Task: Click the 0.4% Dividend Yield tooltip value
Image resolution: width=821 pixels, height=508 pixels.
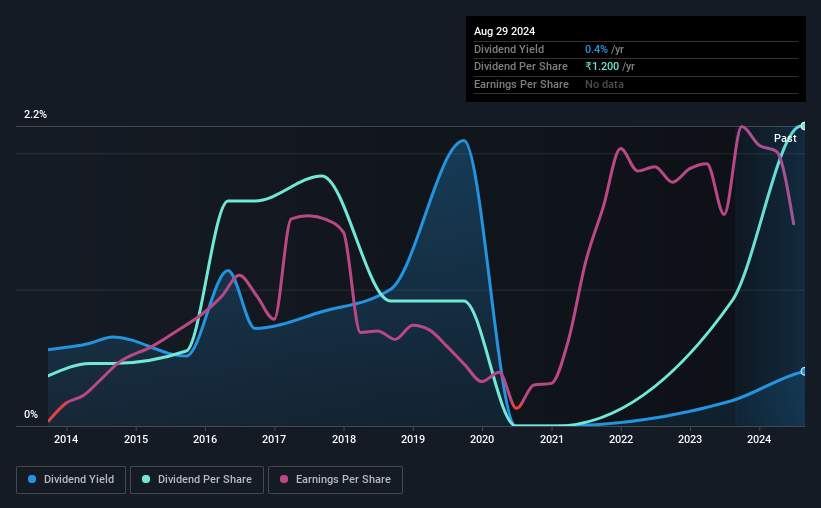Action: pos(596,49)
